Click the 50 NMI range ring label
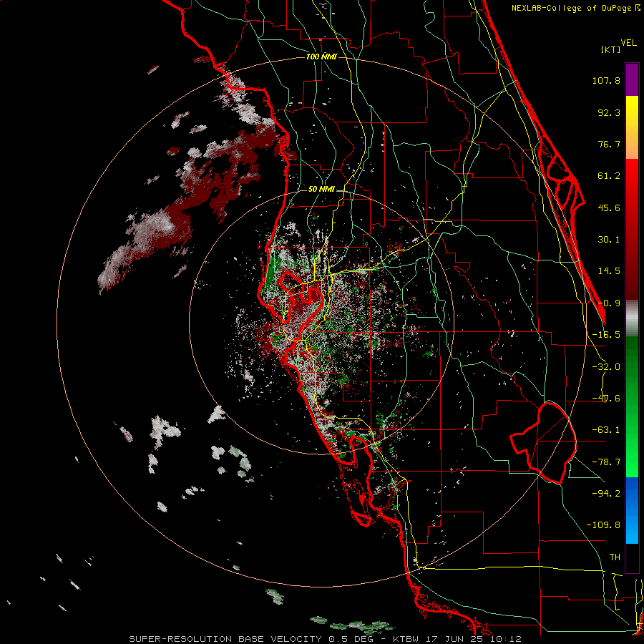 coord(321,190)
